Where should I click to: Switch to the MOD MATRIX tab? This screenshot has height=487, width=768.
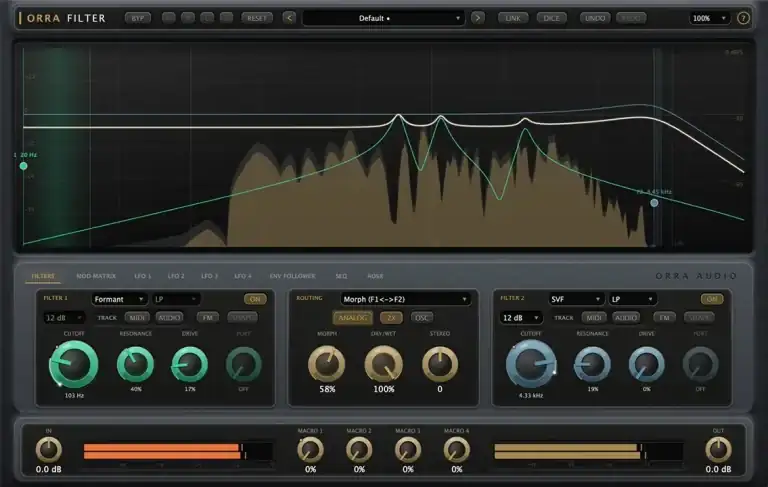click(x=96, y=276)
